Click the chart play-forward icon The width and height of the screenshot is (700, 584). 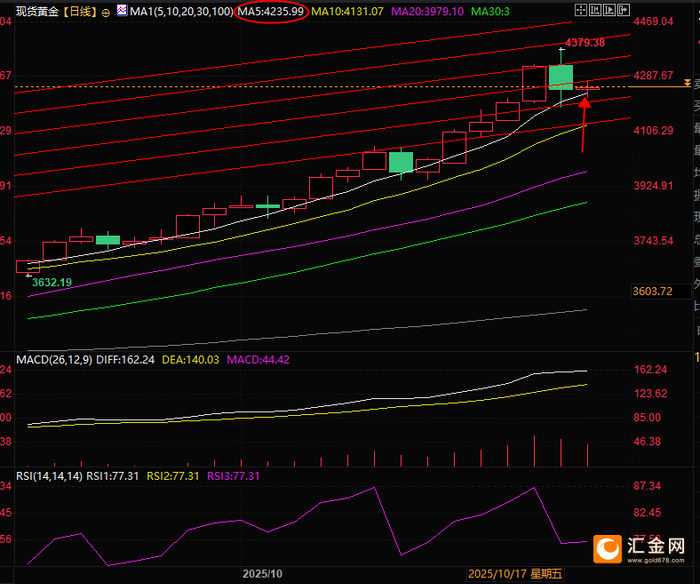pos(609,10)
